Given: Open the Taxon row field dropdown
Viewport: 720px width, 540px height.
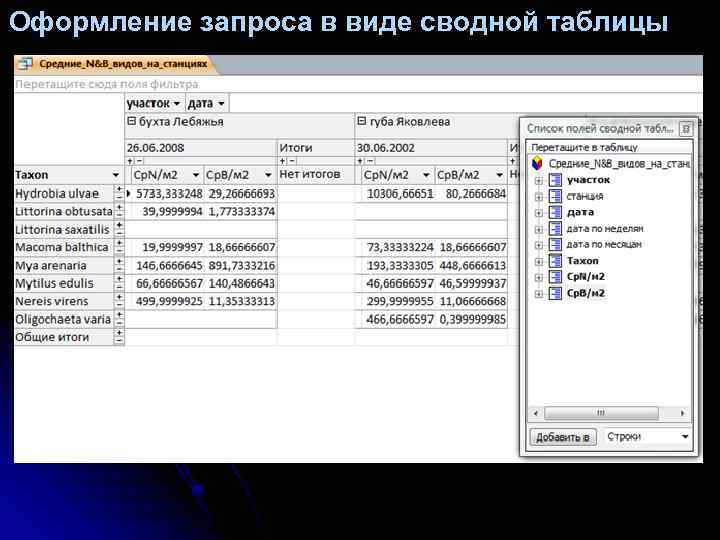Looking at the screenshot, I should (116, 175).
